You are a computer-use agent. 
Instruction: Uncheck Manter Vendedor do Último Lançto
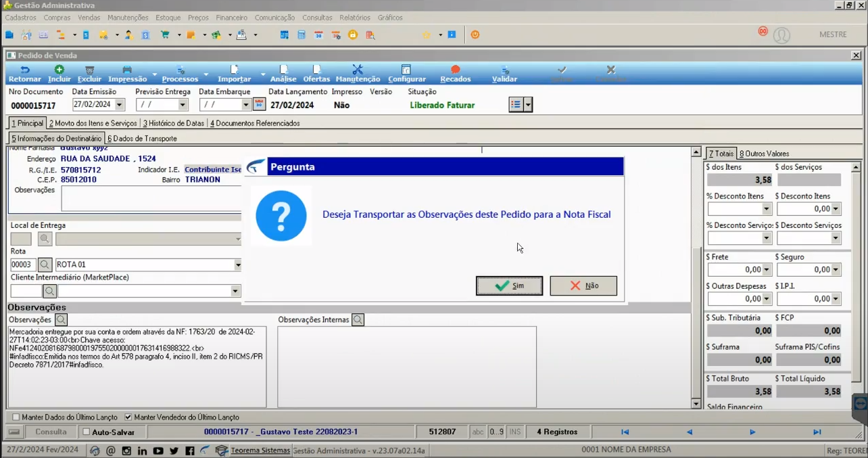[x=128, y=417]
